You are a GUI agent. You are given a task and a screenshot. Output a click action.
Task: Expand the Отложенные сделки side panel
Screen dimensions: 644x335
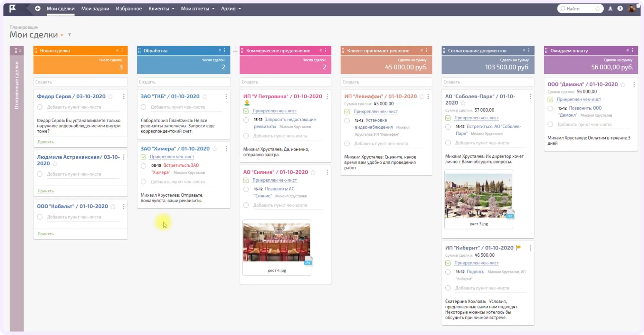tap(20, 51)
